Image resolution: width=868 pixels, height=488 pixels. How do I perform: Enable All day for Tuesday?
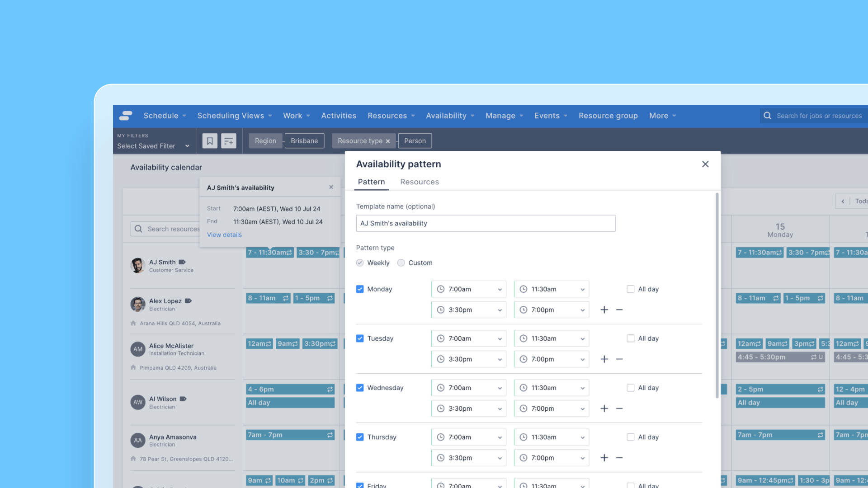(631, 338)
